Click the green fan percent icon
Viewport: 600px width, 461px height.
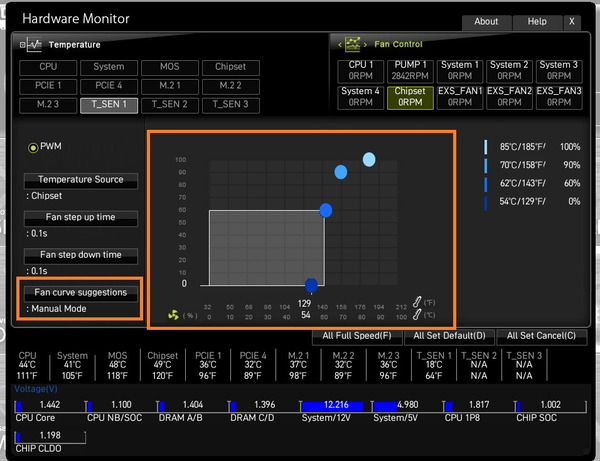click(x=173, y=315)
